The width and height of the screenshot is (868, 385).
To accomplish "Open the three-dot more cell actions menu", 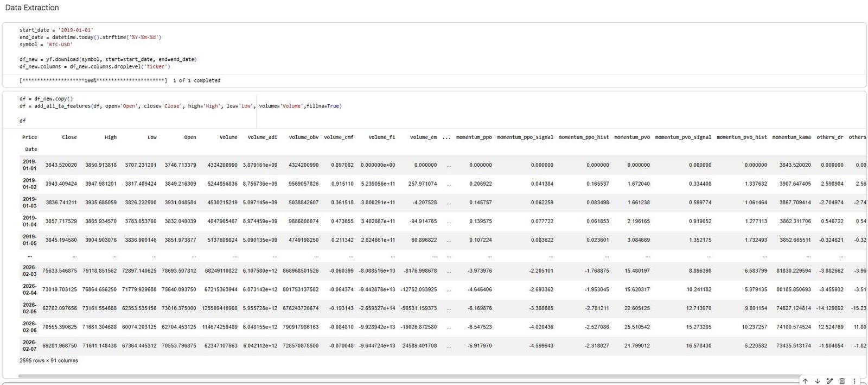I will point(854,381).
